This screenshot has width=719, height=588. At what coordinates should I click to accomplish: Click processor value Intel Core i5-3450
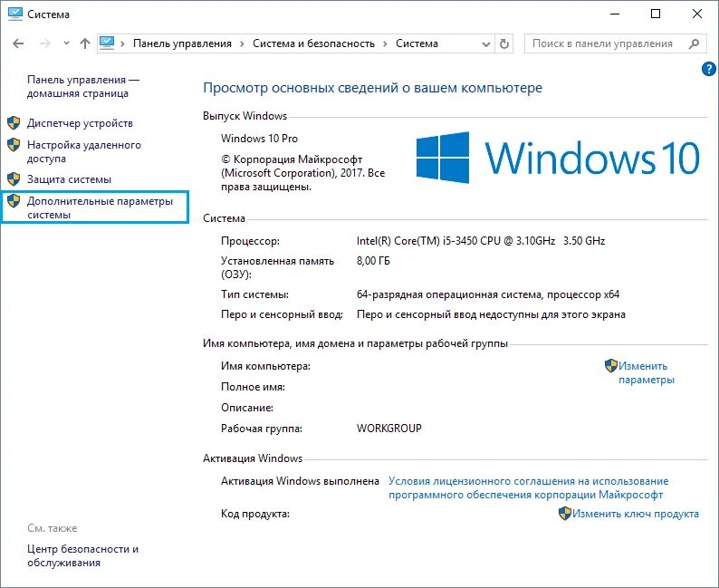click(x=481, y=241)
